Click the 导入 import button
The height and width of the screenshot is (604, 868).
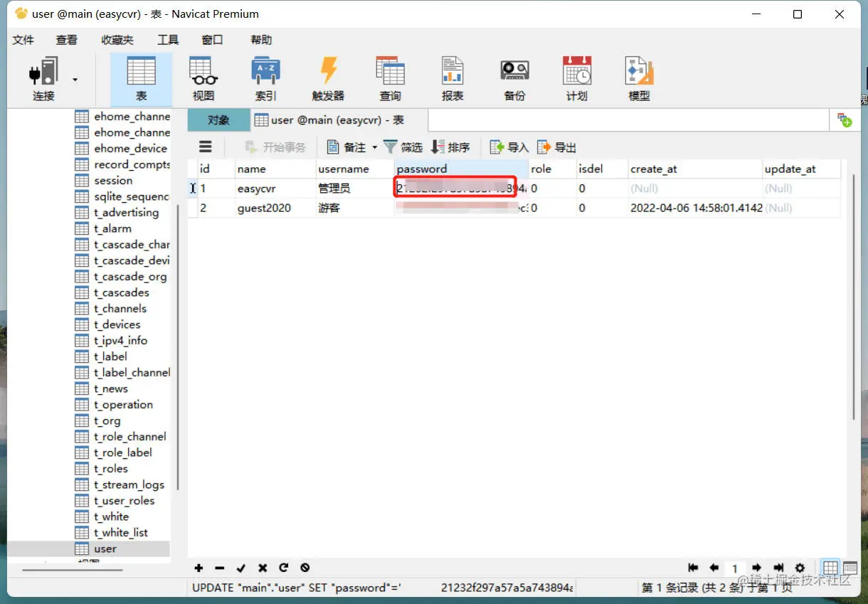[509, 147]
